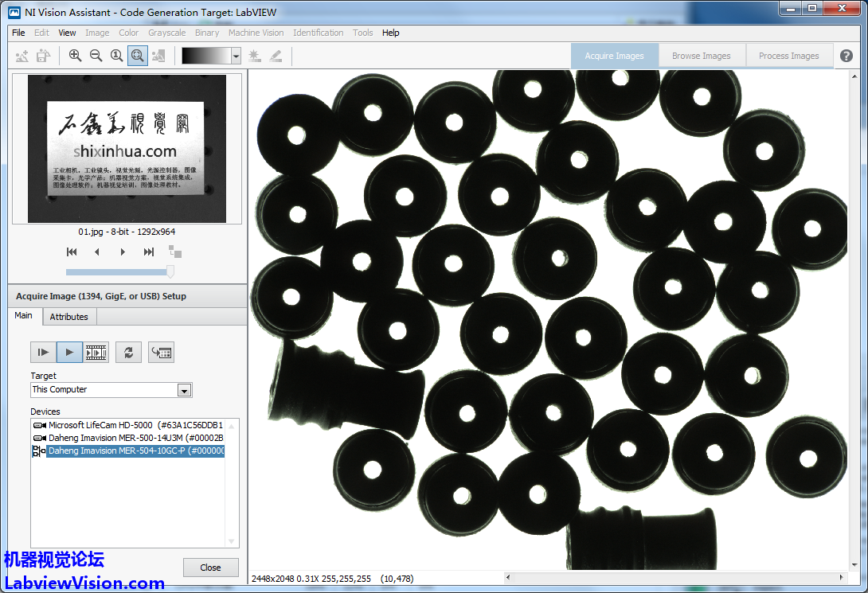Switch to the Attributes tab

pos(69,317)
